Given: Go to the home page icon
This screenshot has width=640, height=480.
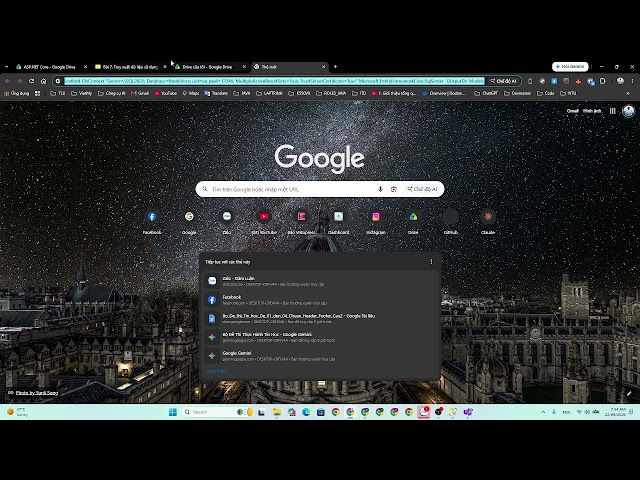Looking at the screenshot, I should point(43,81).
